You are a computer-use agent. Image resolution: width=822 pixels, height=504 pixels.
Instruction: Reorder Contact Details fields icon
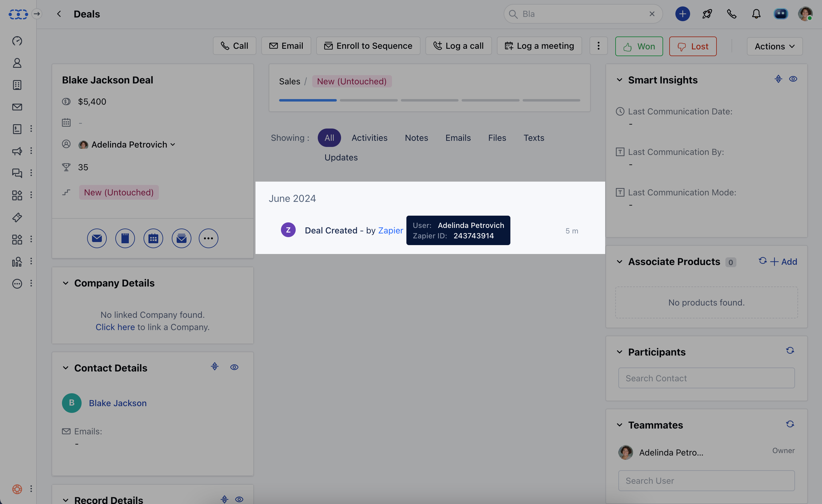click(214, 366)
